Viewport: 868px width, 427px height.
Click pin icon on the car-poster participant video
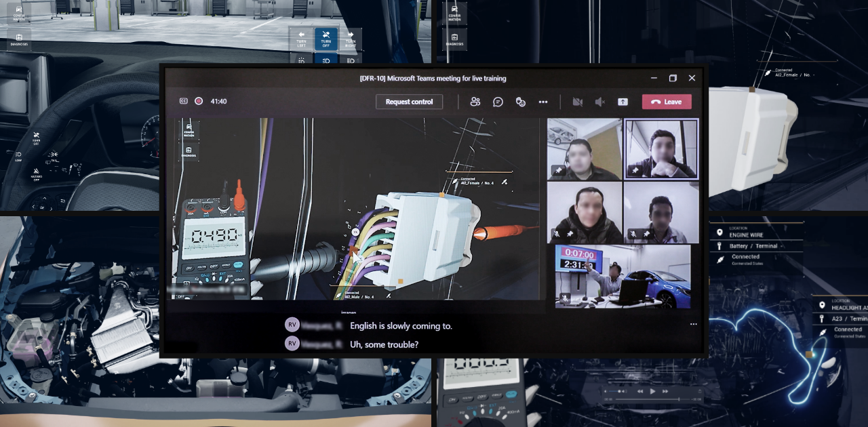coord(559,171)
